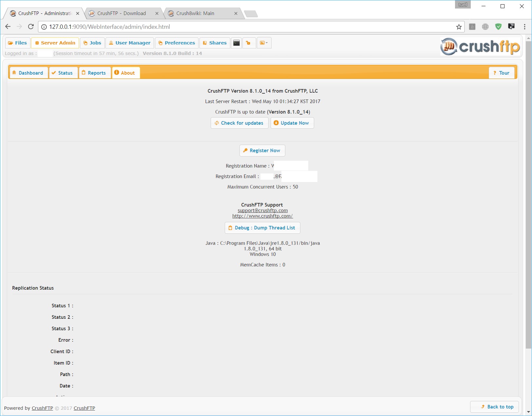The image size is (532, 416).
Task: Switch to the Status tab
Action: (x=64, y=73)
